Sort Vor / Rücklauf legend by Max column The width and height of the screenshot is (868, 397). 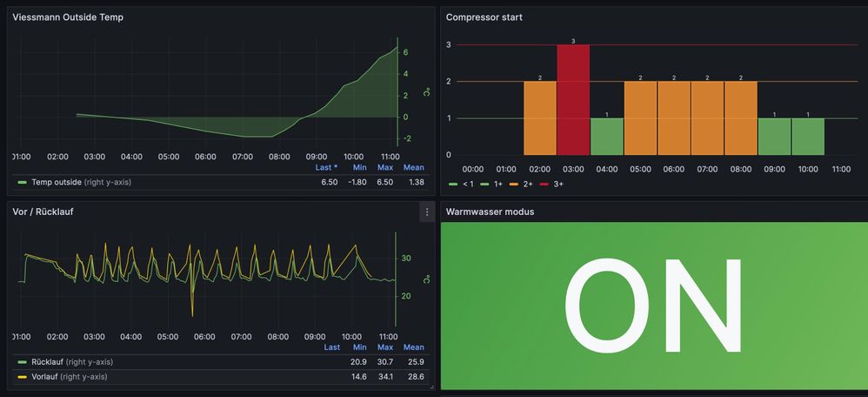point(385,347)
